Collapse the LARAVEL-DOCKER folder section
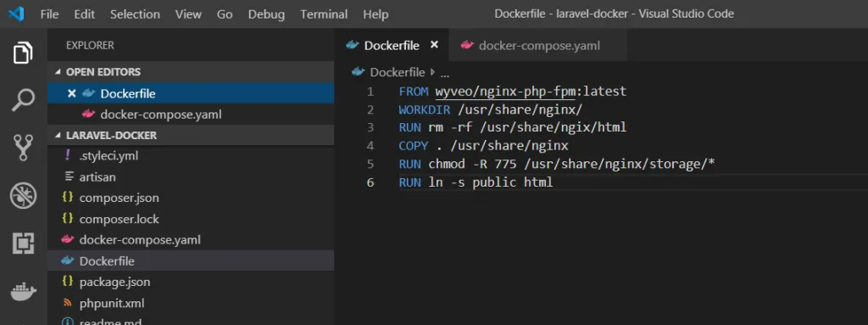This screenshot has height=325, width=868. pyautogui.click(x=58, y=135)
